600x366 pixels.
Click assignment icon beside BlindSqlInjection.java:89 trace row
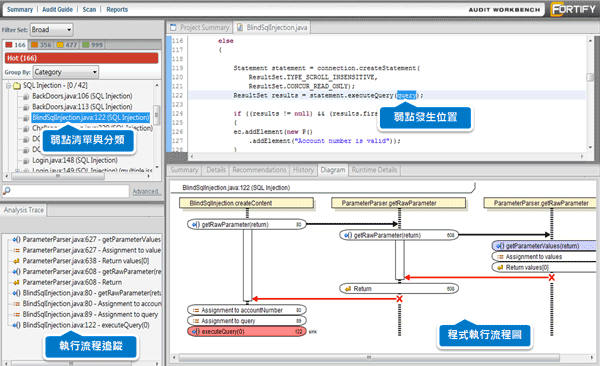click(x=16, y=315)
